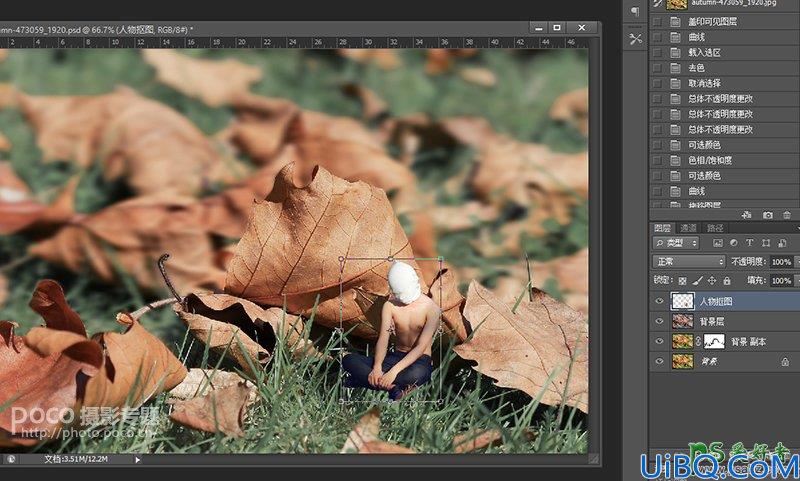Lock all attributes with padlock icon

pyautogui.click(x=727, y=281)
